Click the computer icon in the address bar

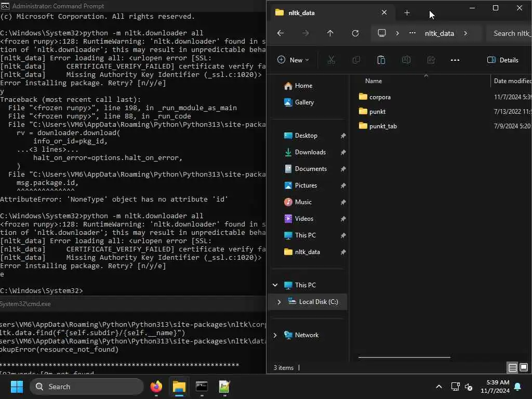click(382, 33)
